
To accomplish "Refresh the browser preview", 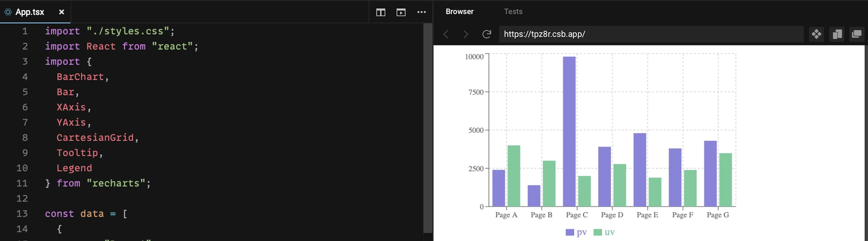I will click(x=486, y=34).
